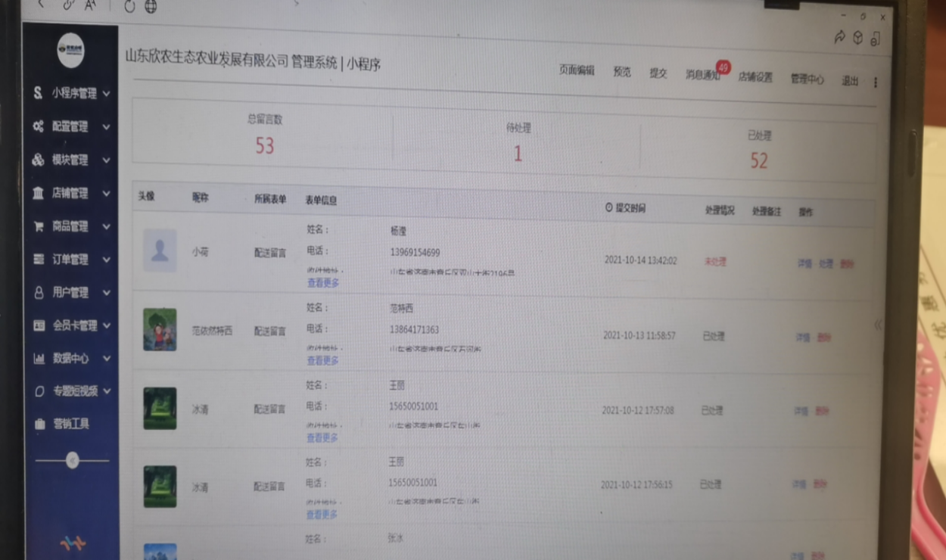Open 消息通知 in the top navigation
The height and width of the screenshot is (560, 946).
tap(702, 75)
